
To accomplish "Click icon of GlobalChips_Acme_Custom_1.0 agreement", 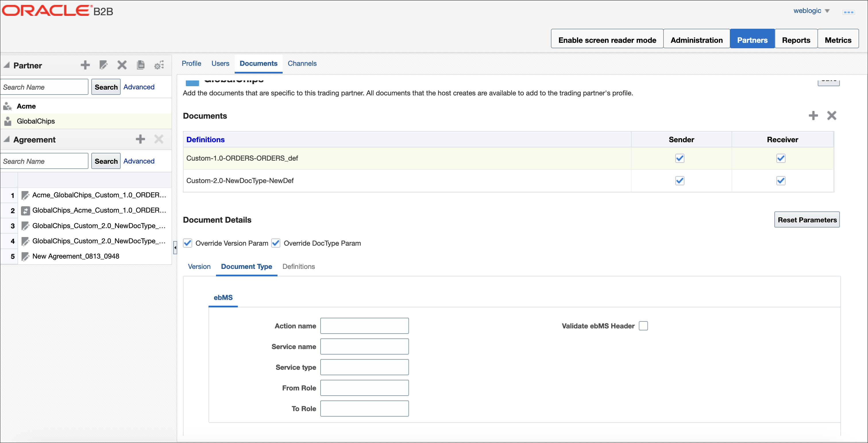I will 25,210.
